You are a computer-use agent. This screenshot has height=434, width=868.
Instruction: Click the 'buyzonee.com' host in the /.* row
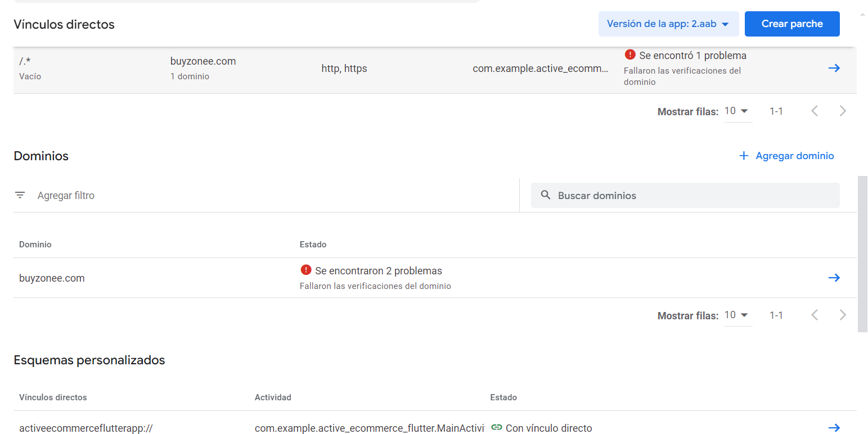click(x=203, y=61)
